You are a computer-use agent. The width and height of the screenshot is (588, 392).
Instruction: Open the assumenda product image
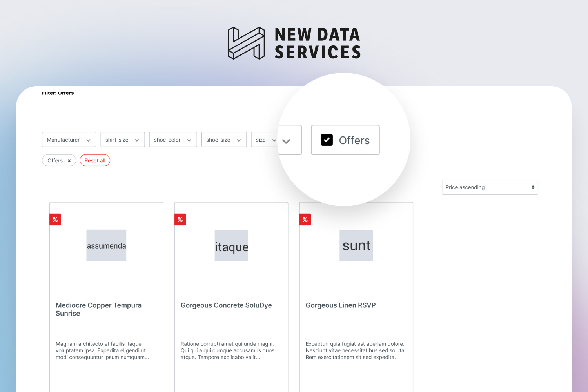[x=106, y=245]
